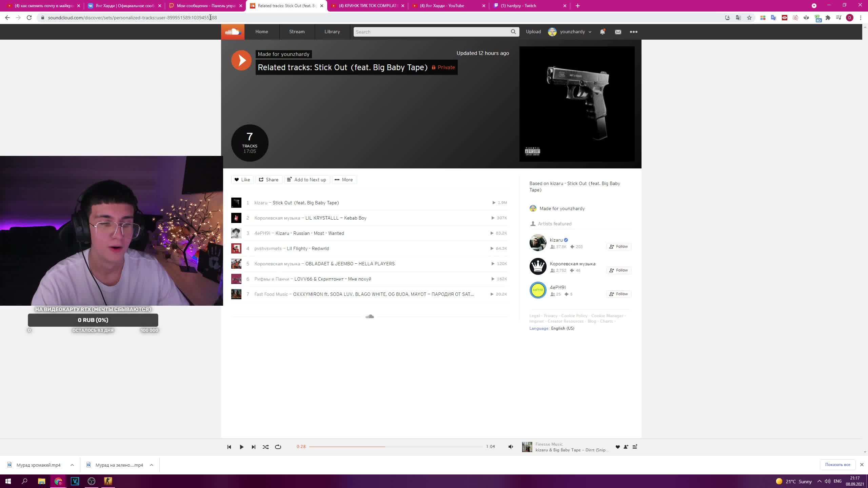Expand options for Мурад хромакей.mp4 download
The width and height of the screenshot is (868, 488).
coord(72,465)
